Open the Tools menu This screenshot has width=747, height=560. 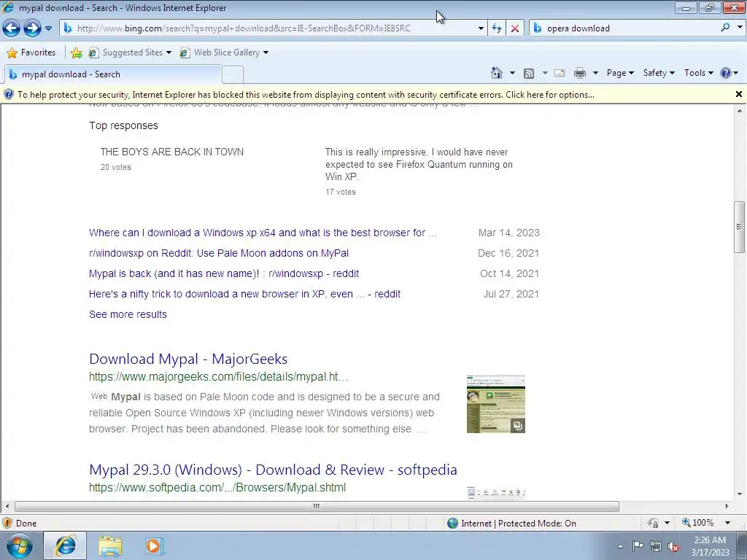pos(698,73)
